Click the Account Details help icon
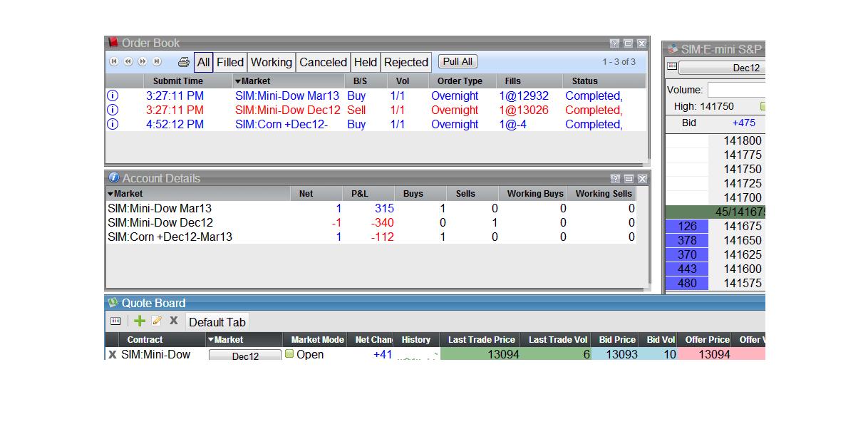Screen dimensions: 868x429 (615, 179)
